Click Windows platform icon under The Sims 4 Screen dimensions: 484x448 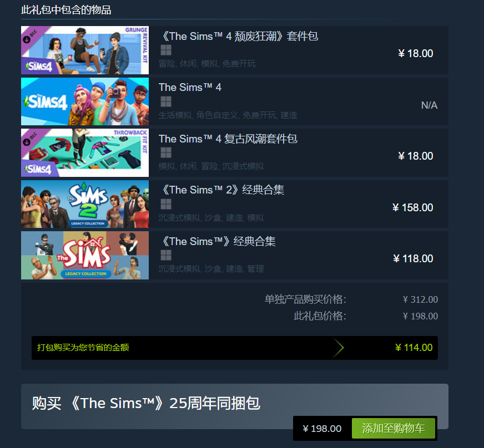pos(166,101)
